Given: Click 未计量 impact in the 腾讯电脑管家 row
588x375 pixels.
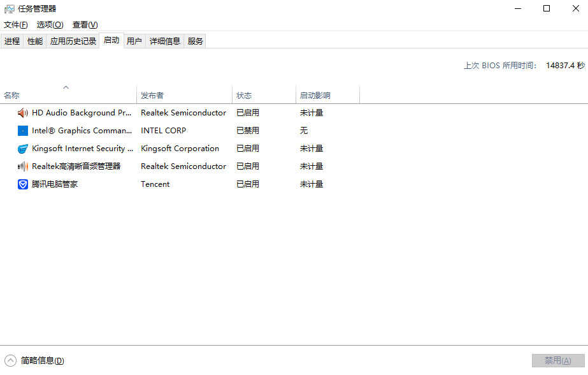Looking at the screenshot, I should coord(312,184).
